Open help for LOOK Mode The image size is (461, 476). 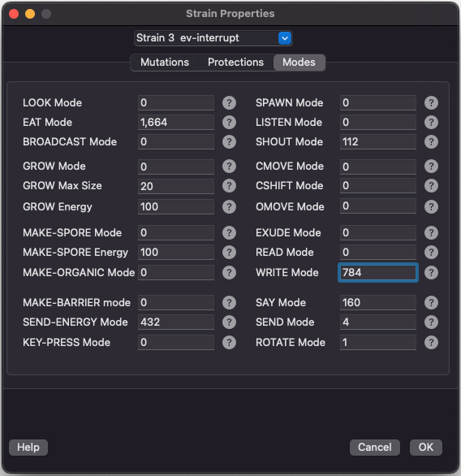[x=229, y=103]
